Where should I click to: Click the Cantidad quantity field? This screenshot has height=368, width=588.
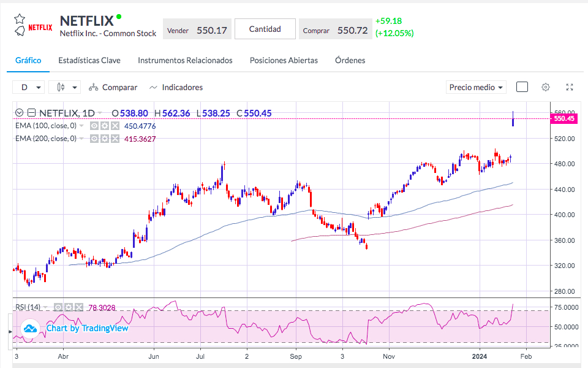click(x=265, y=29)
